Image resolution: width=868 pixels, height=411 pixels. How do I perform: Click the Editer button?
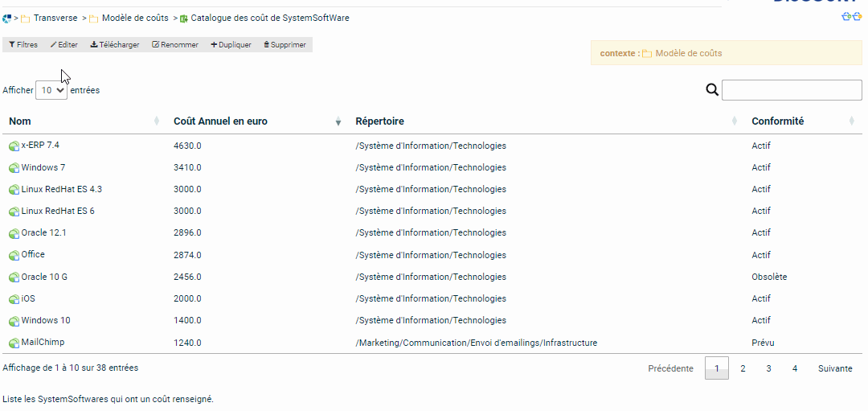tap(64, 45)
